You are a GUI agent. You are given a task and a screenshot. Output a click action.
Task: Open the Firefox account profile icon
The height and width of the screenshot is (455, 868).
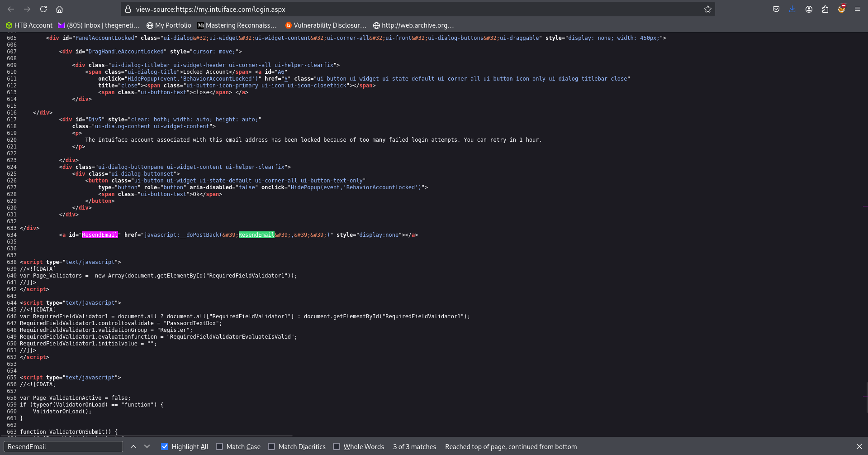pos(809,9)
